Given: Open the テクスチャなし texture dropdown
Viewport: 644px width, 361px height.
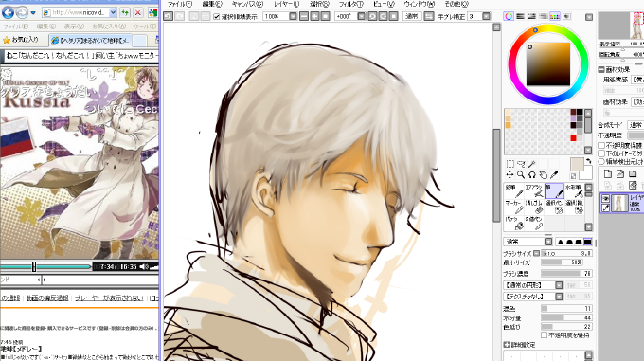Looking at the screenshot, I should [x=532, y=297].
